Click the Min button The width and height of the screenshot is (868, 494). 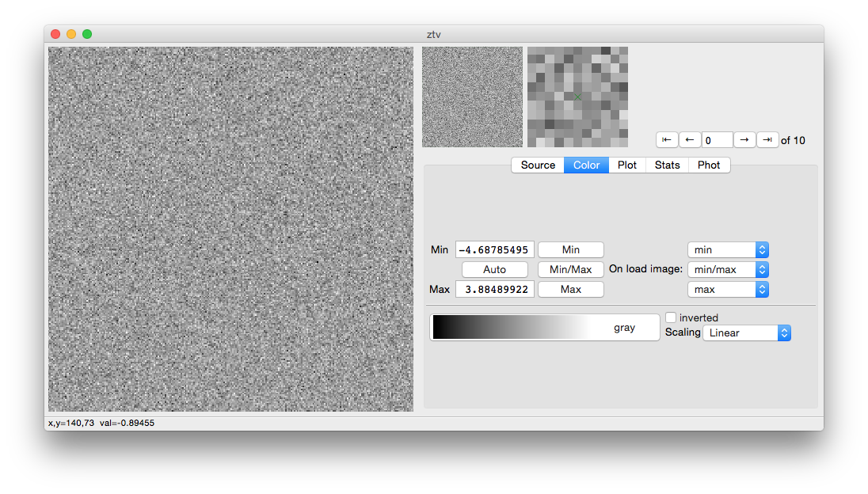pos(571,249)
